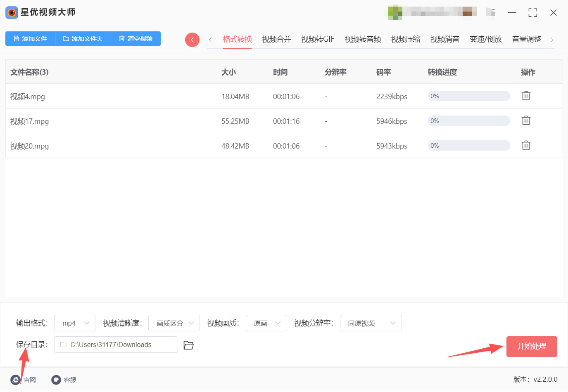568x392 pixels.
Task: Click the 添加文件 add file button
Action: [30, 38]
